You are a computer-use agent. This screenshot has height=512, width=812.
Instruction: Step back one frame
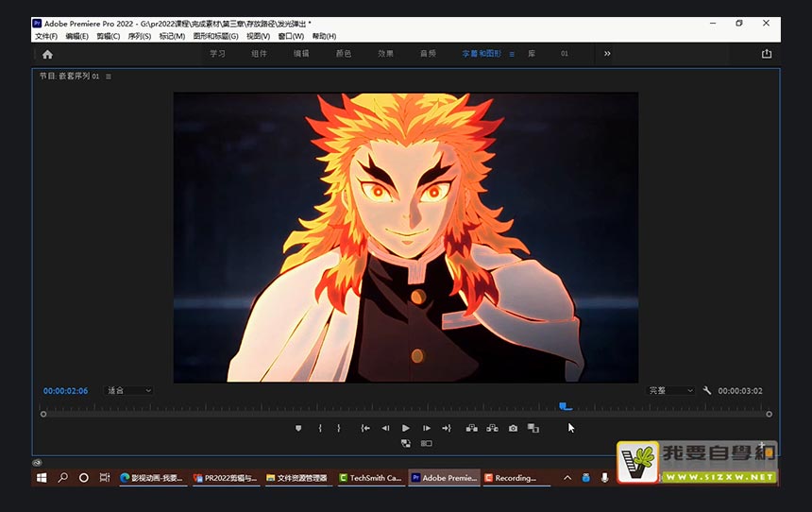click(385, 429)
